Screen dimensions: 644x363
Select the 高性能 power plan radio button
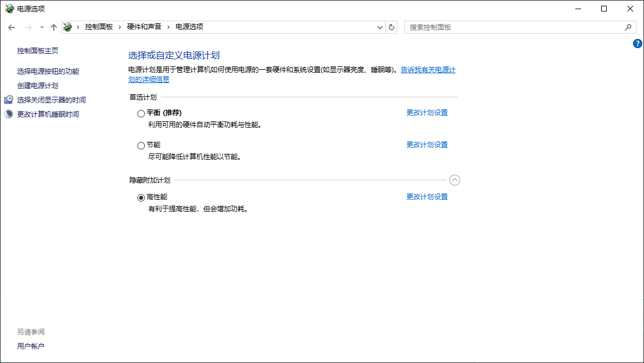(x=141, y=198)
